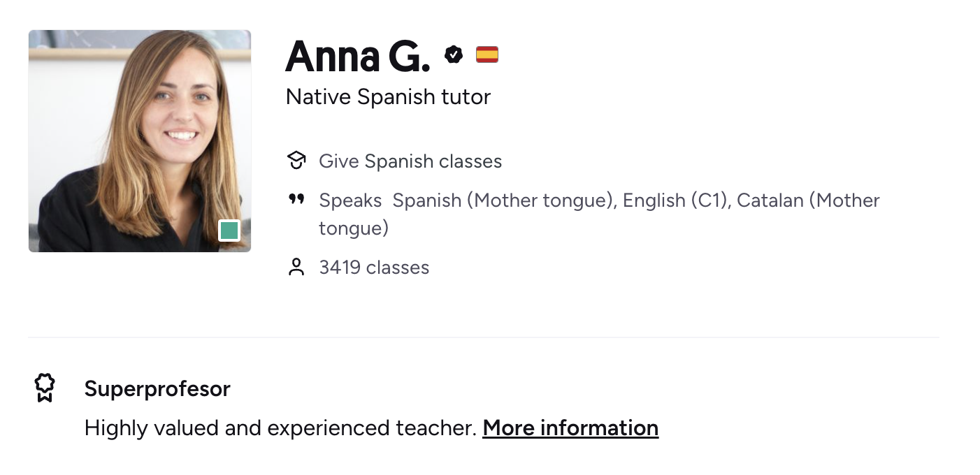Click the 3419 classes count

374,268
